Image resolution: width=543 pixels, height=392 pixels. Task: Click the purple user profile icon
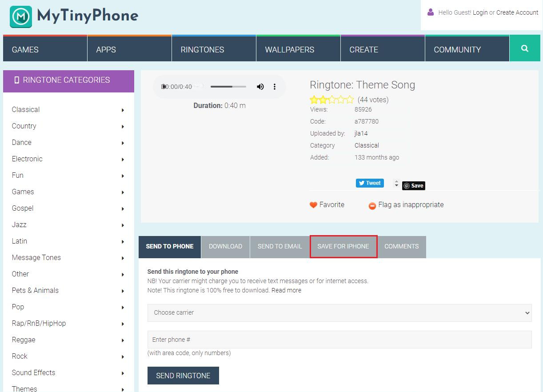click(x=430, y=12)
